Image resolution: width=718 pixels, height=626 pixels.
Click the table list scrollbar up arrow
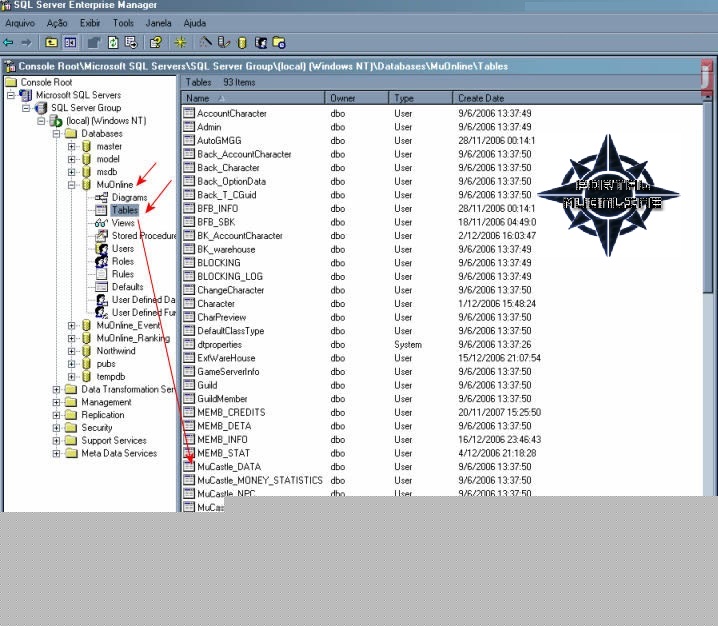tap(709, 98)
